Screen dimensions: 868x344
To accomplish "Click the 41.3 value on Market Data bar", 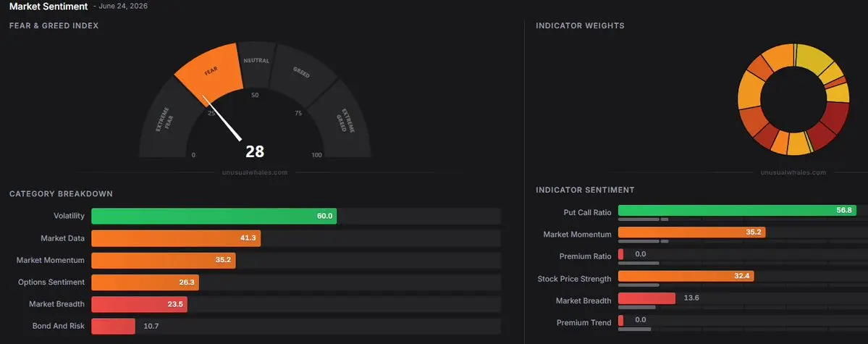I will (x=248, y=238).
